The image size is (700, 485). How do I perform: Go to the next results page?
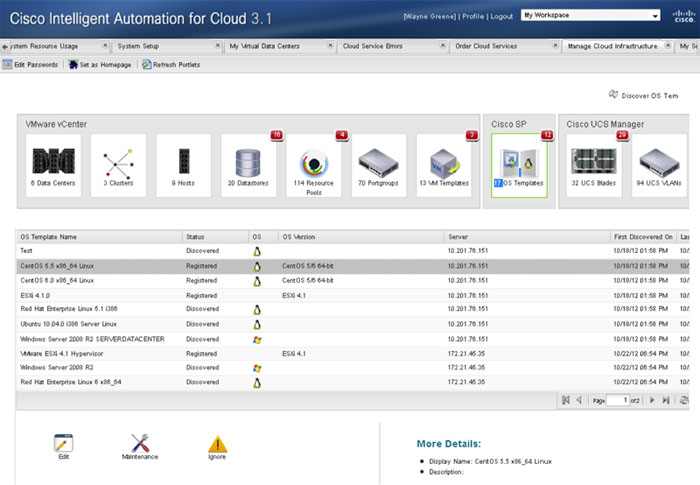(x=652, y=400)
